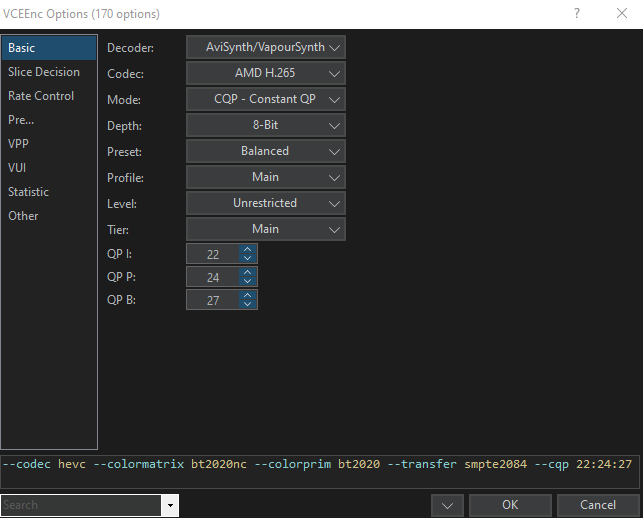Decrease the QP B value
This screenshot has height=518, width=643.
247,304
